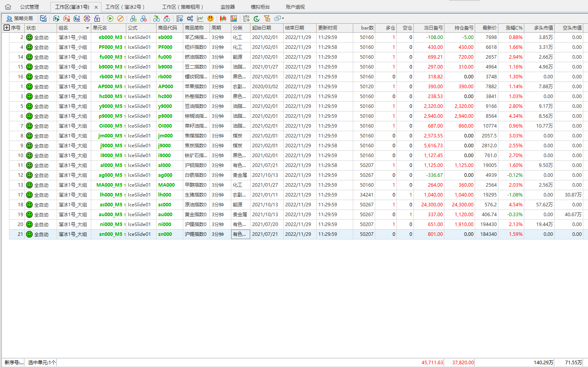The height and width of the screenshot is (367, 588).
Task: Click the line chart toolbar icon
Action: coord(200,19)
